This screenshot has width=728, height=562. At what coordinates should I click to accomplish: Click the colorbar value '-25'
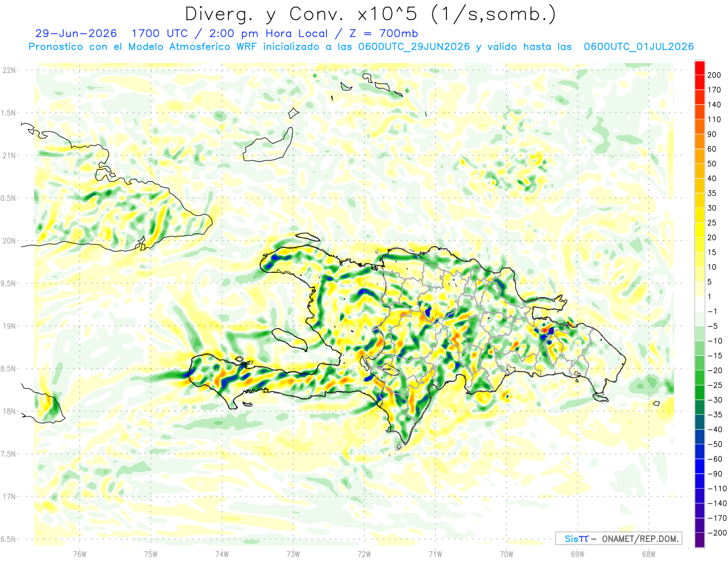click(716, 386)
